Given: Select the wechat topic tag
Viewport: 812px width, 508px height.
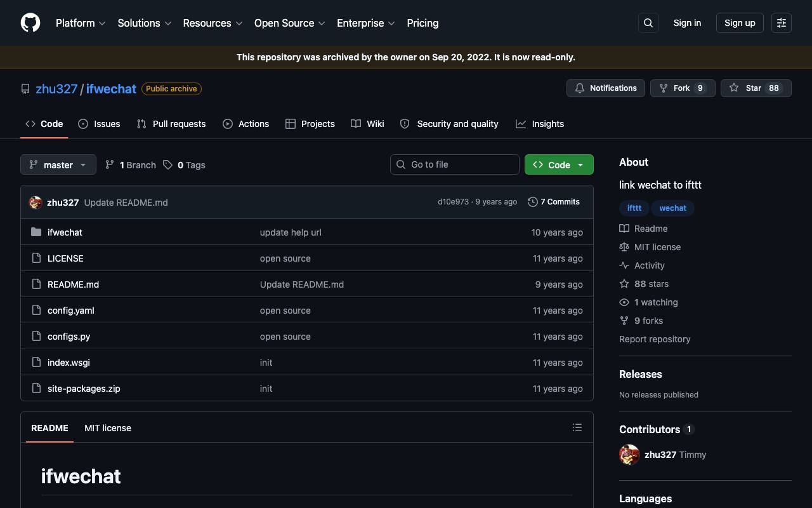Looking at the screenshot, I should [672, 208].
